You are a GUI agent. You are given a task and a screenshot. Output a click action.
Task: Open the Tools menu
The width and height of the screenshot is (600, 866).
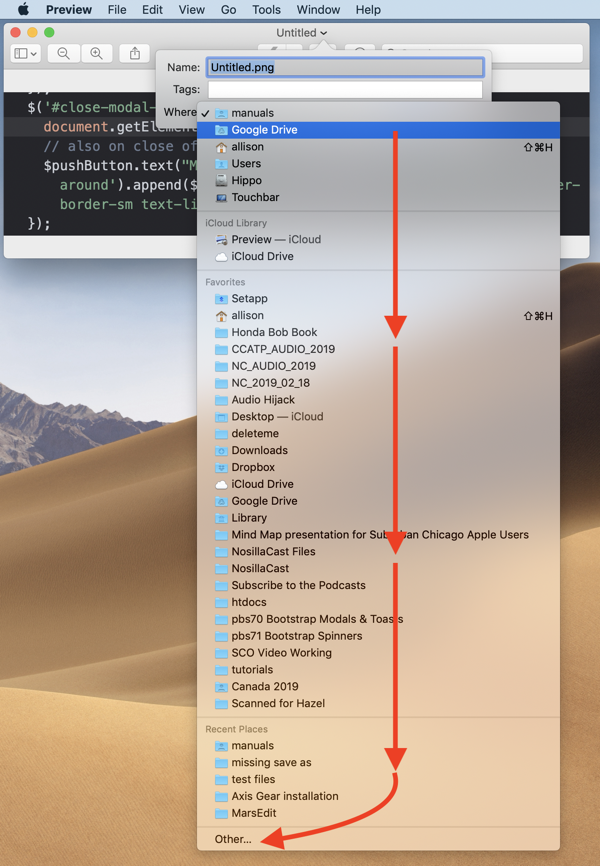[266, 10]
